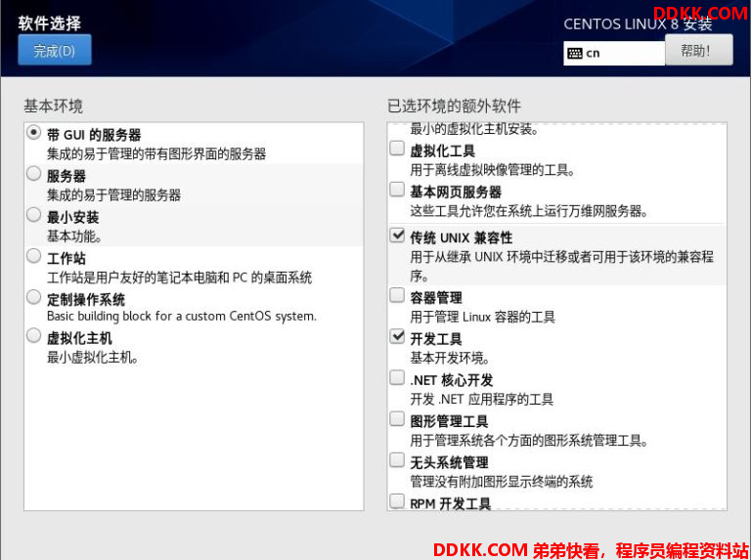Screen dimensions: 751x560
Task: Click the 软件选择 page title
Action: coord(49,23)
